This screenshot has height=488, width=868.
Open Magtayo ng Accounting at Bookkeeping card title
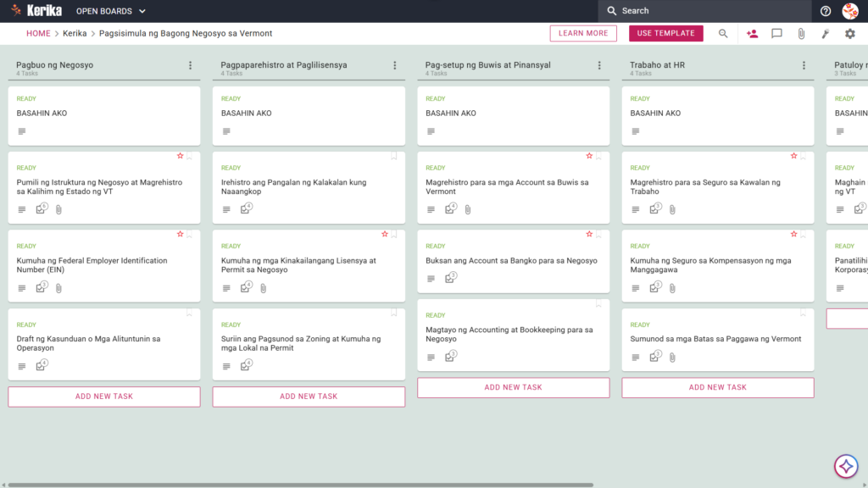click(x=509, y=334)
